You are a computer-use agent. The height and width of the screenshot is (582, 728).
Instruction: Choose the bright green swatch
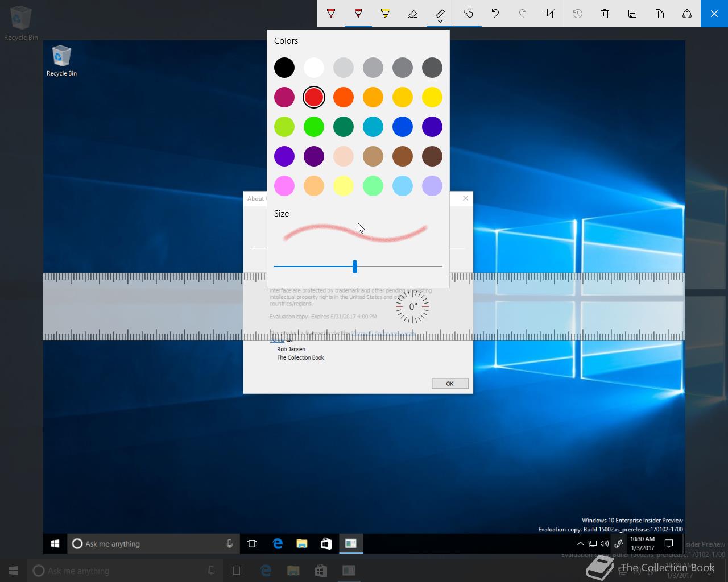pyautogui.click(x=314, y=127)
